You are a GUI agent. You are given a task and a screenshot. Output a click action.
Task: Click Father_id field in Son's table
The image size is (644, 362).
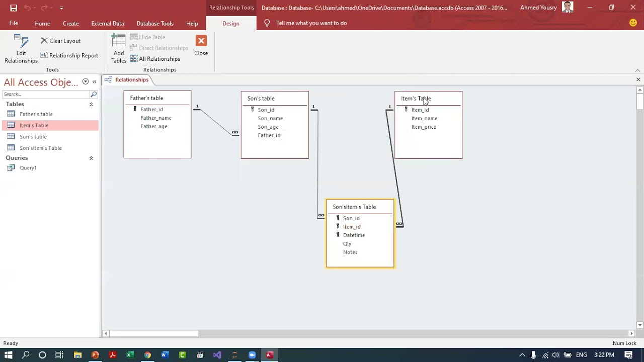(x=269, y=136)
